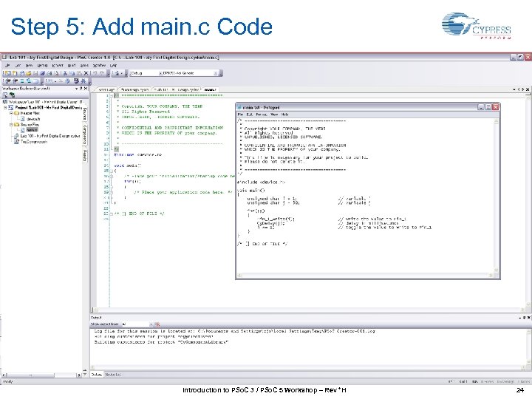Open the Format menu in Notepad

pos(262,115)
